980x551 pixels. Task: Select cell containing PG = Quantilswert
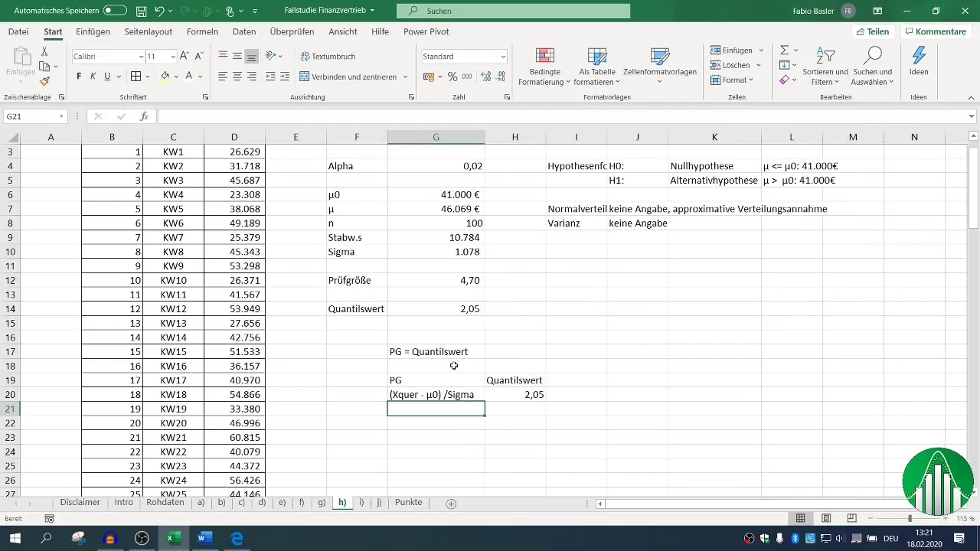436,352
